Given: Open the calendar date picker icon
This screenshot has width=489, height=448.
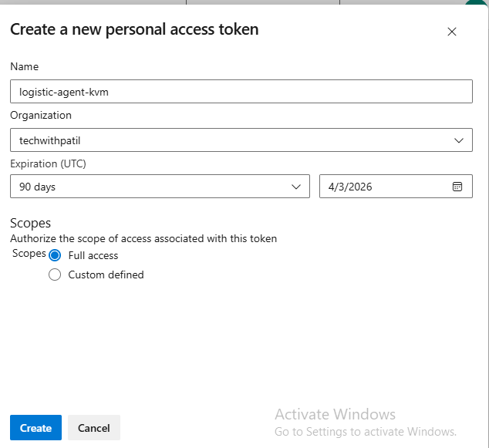Looking at the screenshot, I should (x=457, y=187).
